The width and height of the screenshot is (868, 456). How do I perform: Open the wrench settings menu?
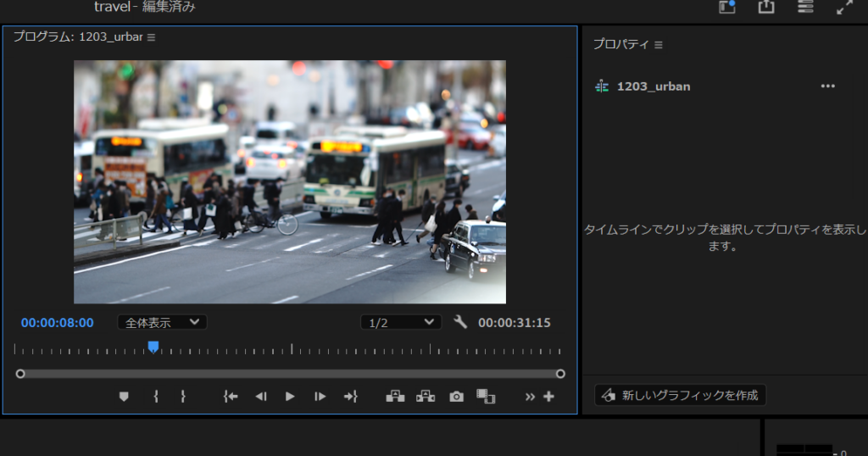460,322
